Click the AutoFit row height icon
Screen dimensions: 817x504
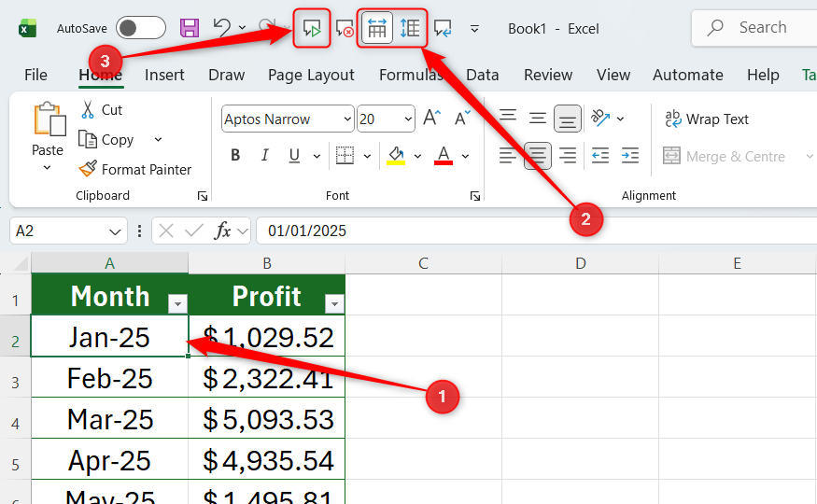coord(410,28)
